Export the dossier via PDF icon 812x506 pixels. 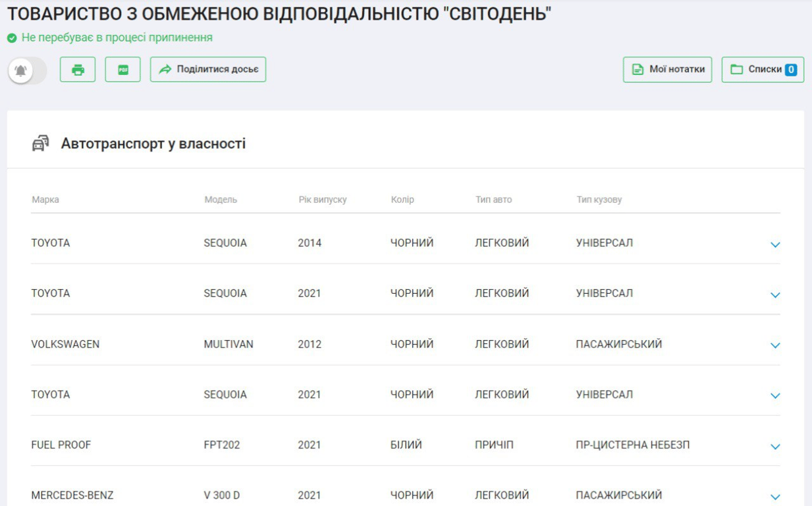pyautogui.click(x=123, y=69)
